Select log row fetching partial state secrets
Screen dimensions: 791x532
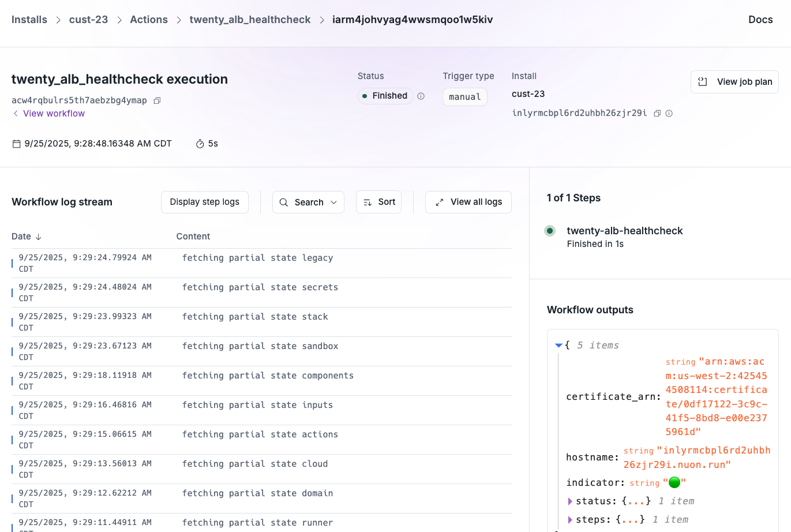(x=261, y=293)
